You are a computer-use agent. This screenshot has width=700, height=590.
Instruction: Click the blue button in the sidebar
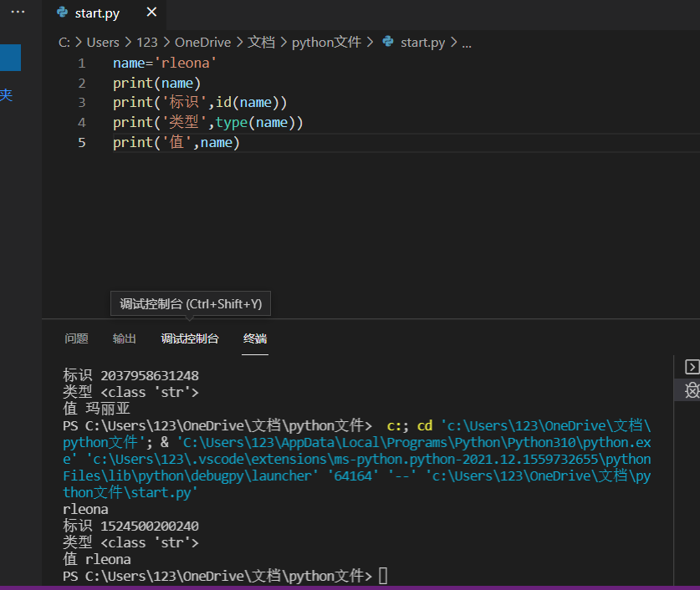click(x=10, y=58)
